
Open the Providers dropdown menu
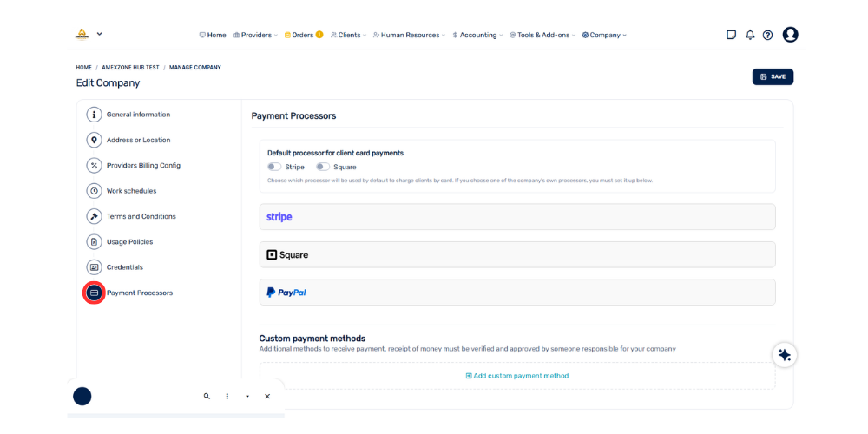pos(255,35)
